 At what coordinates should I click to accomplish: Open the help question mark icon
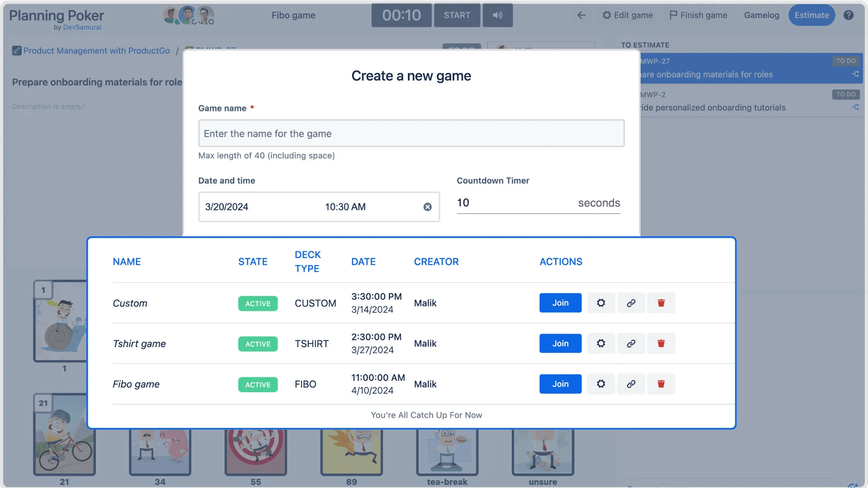[x=849, y=15]
